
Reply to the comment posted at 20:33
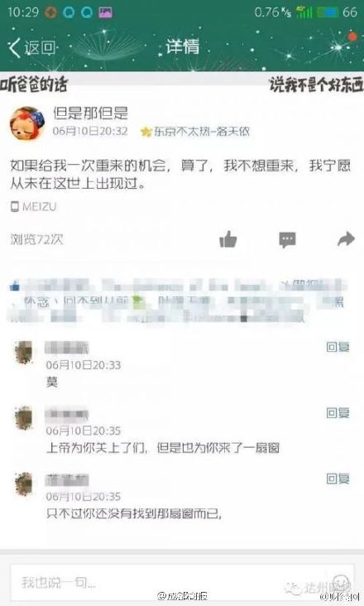pyautogui.click(x=338, y=347)
